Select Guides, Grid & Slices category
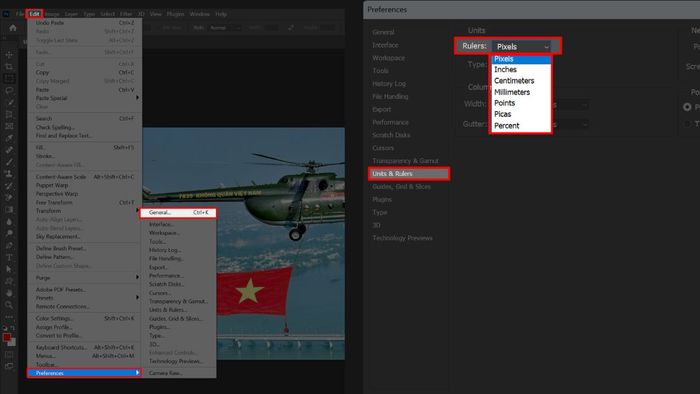 point(401,187)
